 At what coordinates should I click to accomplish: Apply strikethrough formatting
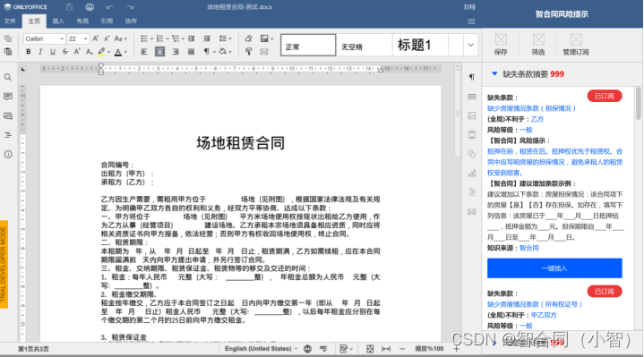click(64, 52)
